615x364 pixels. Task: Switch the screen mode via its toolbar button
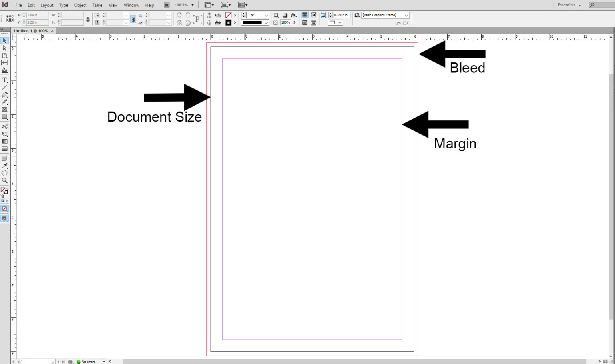tap(5, 218)
